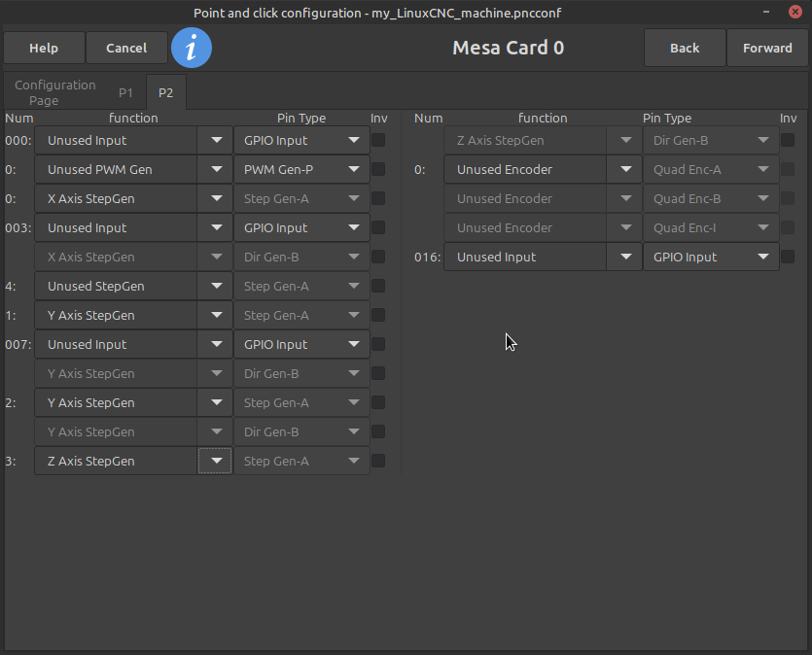Switch to the P1 tab
The width and height of the screenshot is (812, 655).
[126, 93]
